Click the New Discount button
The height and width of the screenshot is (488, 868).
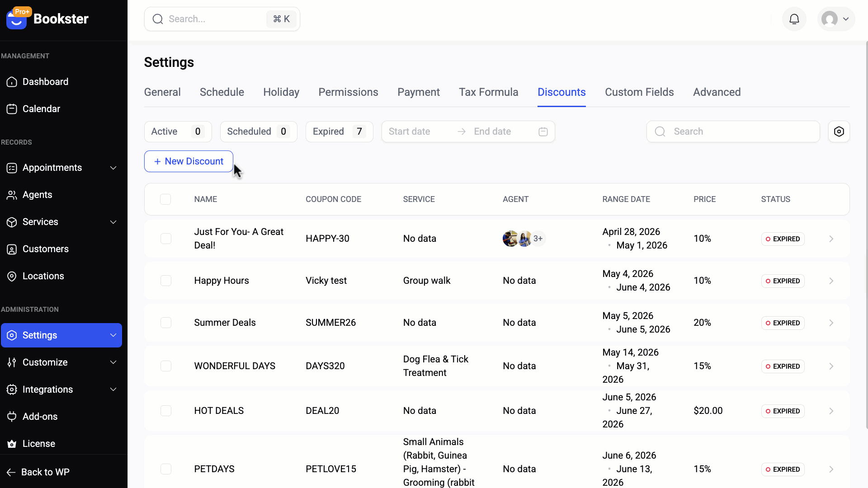189,161
